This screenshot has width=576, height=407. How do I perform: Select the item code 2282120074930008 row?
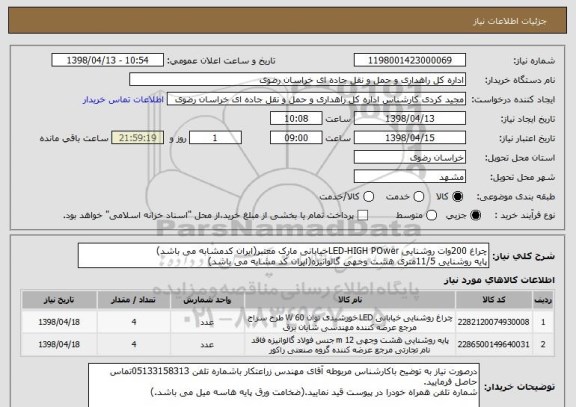288,322
